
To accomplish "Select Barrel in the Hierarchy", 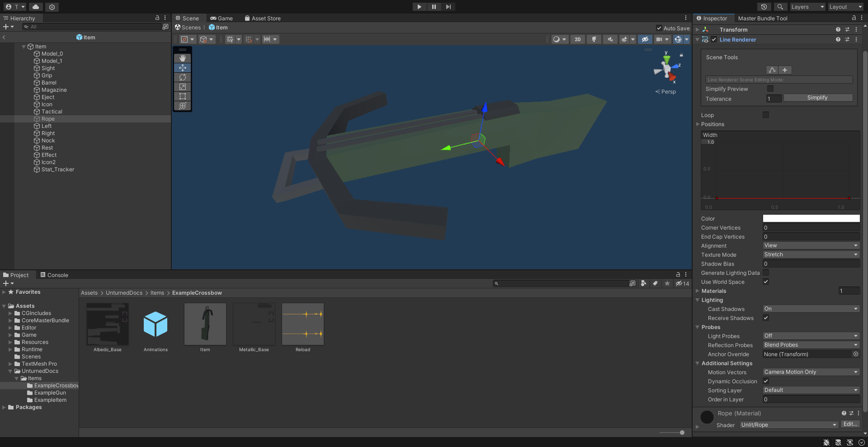I will 48,83.
